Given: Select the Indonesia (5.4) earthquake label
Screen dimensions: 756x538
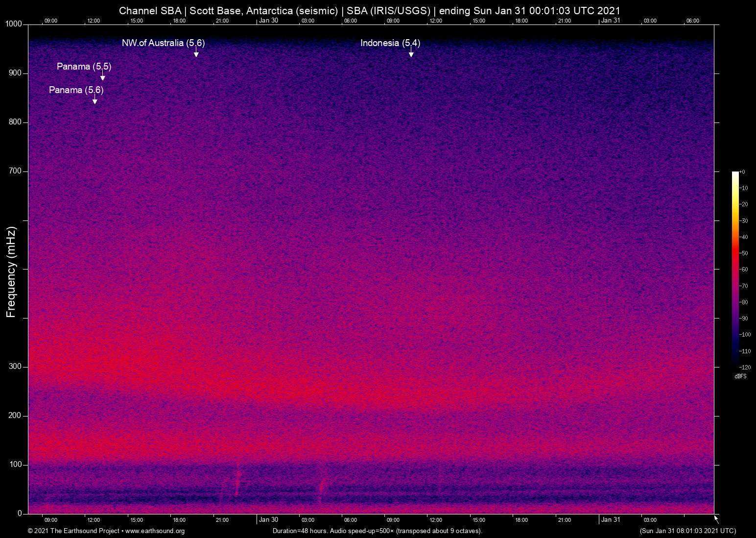Looking at the screenshot, I should [x=390, y=43].
